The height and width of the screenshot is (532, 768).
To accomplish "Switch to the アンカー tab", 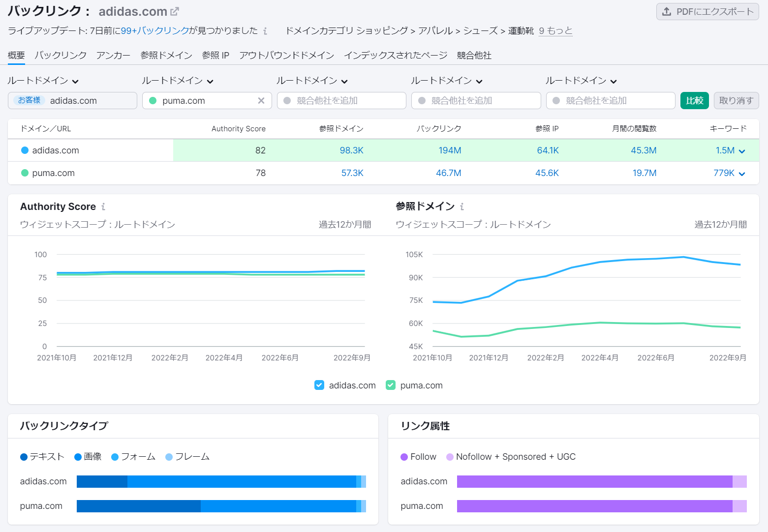I will coord(113,55).
